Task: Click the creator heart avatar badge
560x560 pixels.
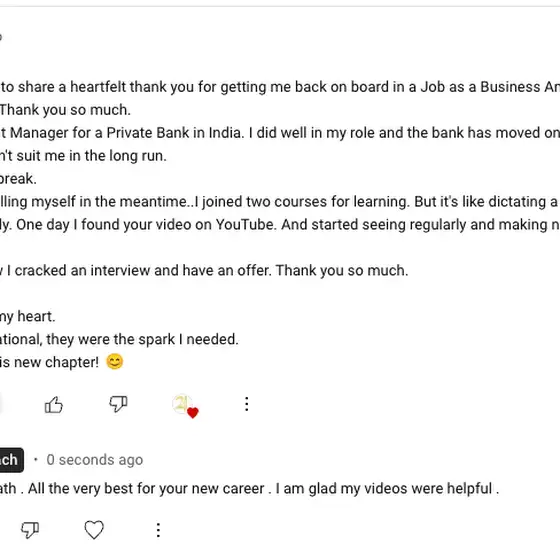Action: (x=185, y=406)
